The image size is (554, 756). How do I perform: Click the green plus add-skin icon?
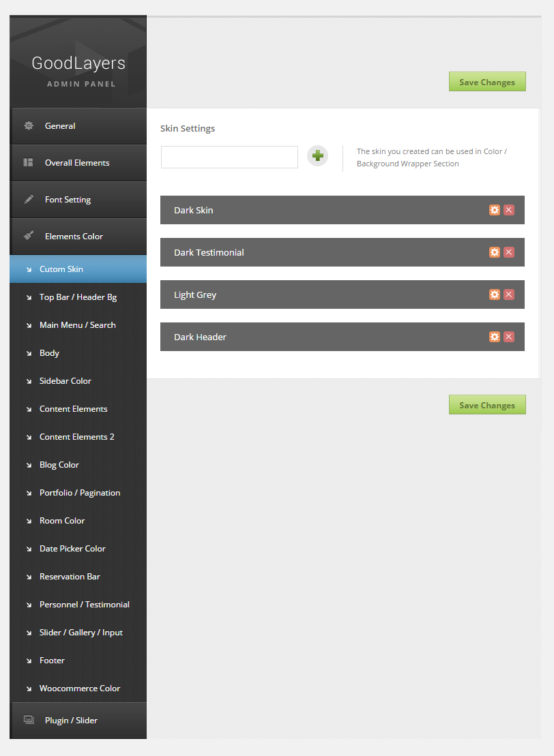(317, 155)
